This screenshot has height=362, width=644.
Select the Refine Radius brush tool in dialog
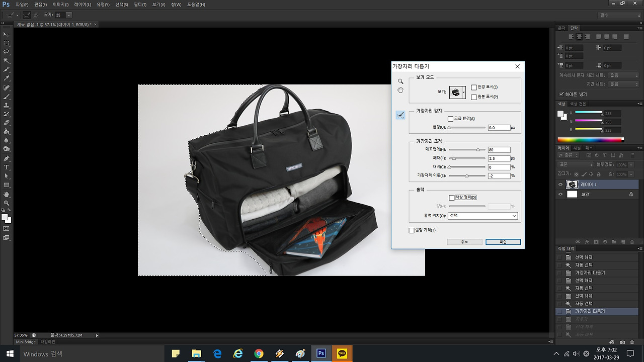pos(400,115)
